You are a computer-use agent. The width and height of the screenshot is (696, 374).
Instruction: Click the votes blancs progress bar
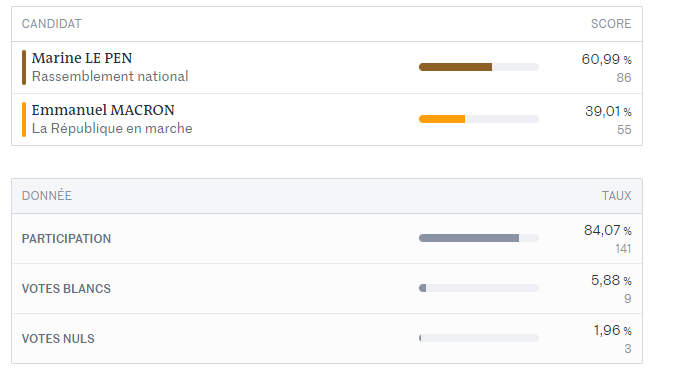[x=478, y=288]
